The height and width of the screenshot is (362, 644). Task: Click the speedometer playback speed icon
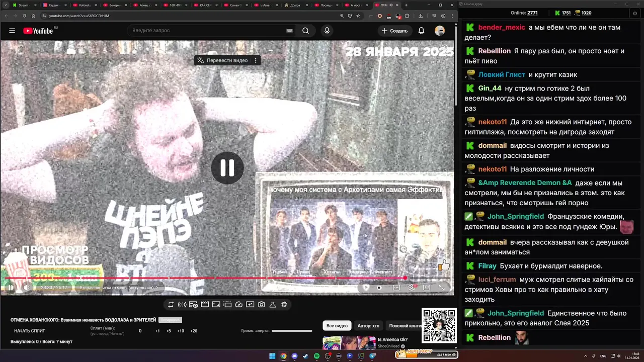click(x=239, y=304)
